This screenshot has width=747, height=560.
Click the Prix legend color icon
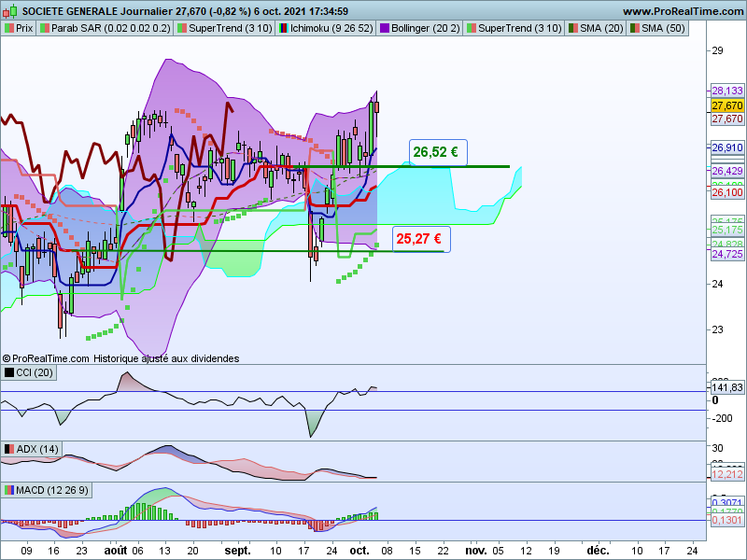(9, 28)
